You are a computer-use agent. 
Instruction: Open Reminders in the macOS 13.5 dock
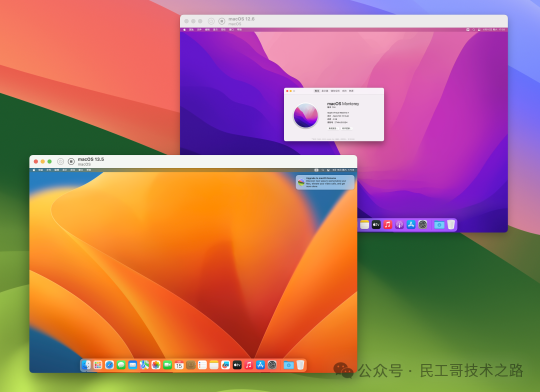coord(202,365)
